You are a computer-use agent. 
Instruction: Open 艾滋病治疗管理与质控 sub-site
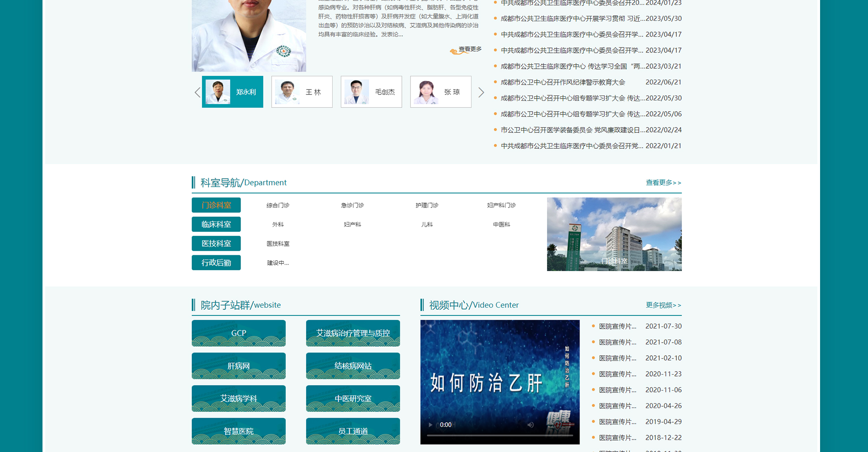pyautogui.click(x=353, y=333)
